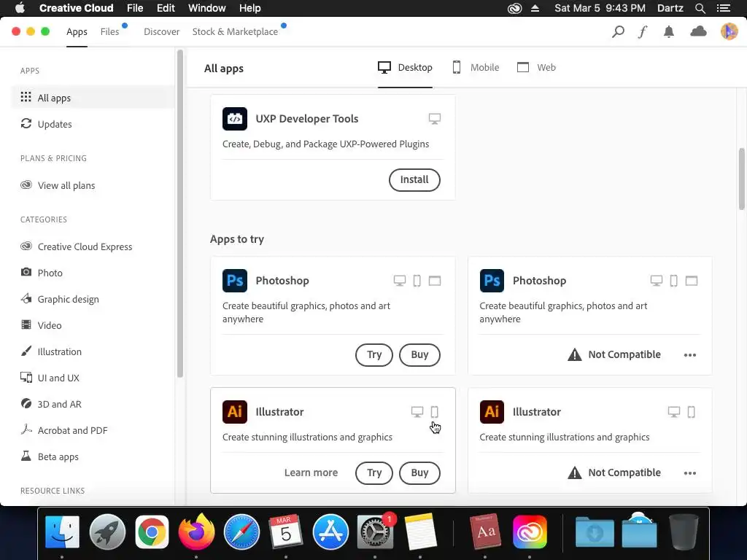
Task: Click the Not Compatible Illustrator Ai icon
Action: click(x=492, y=412)
